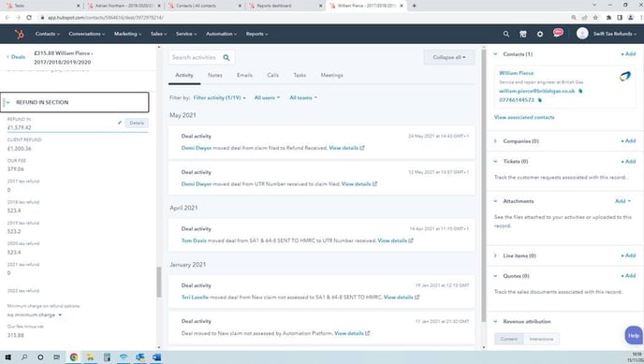Viewport: 644px width, 364px height.
Task: Copy William Pierce's email address icon
Action: pyautogui.click(x=580, y=91)
